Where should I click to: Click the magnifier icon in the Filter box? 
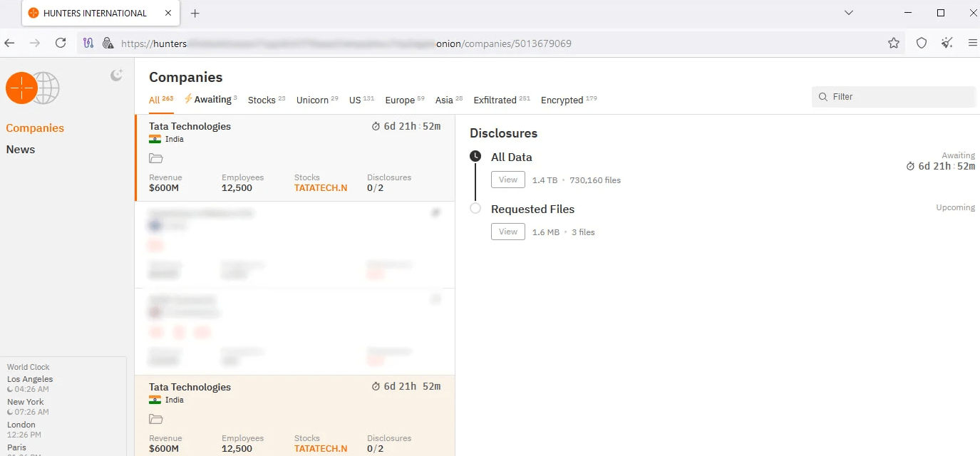click(x=822, y=96)
